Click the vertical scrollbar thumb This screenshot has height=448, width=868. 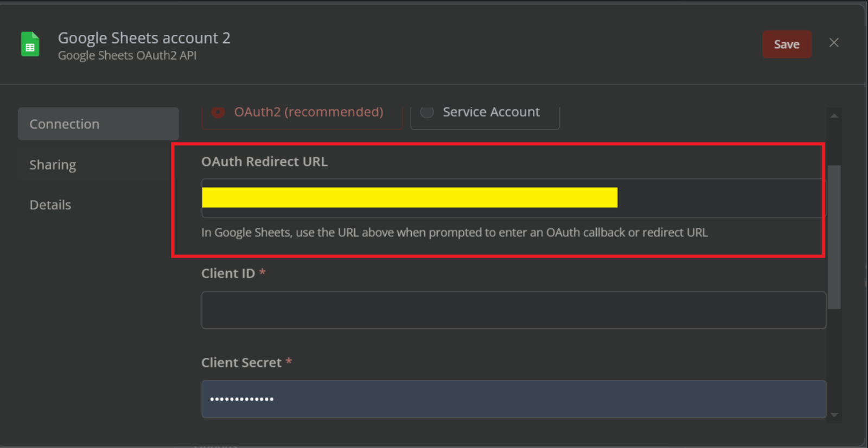tap(834, 237)
